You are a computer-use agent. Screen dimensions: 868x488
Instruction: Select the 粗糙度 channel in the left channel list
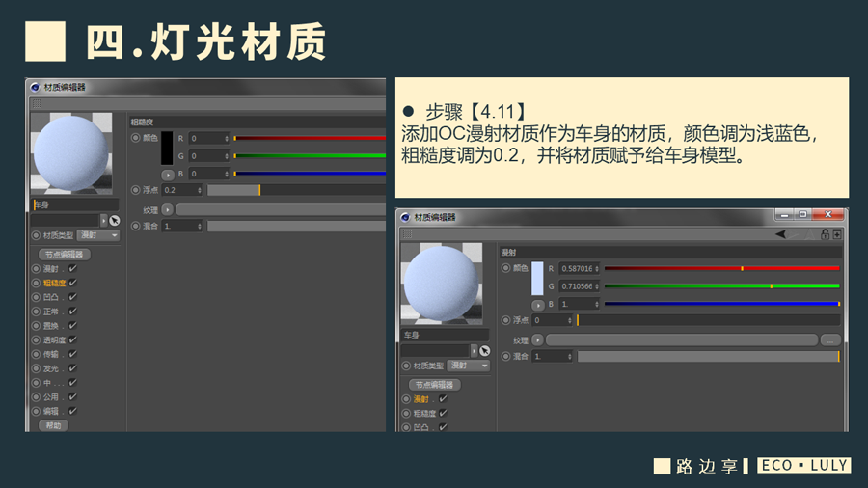tap(54, 283)
